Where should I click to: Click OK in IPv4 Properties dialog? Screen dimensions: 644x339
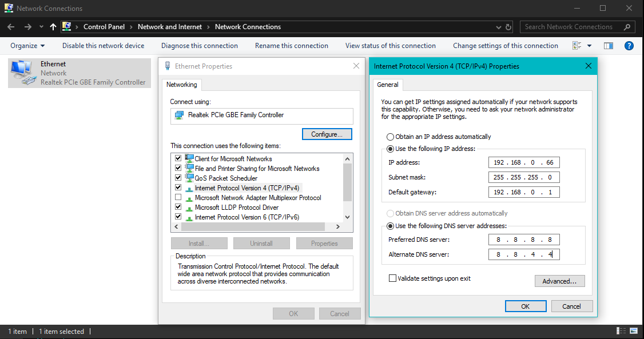click(x=526, y=306)
